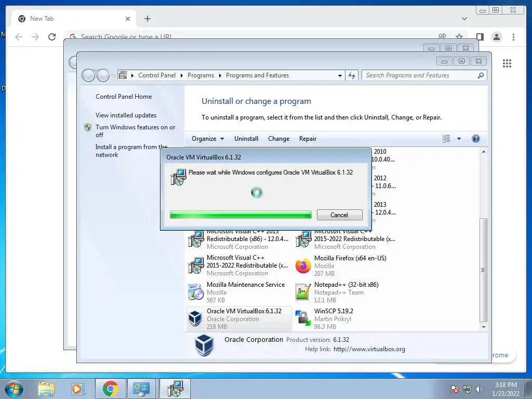Image resolution: width=532 pixels, height=399 pixels.
Task: Click the change view icon
Action: coord(446,138)
